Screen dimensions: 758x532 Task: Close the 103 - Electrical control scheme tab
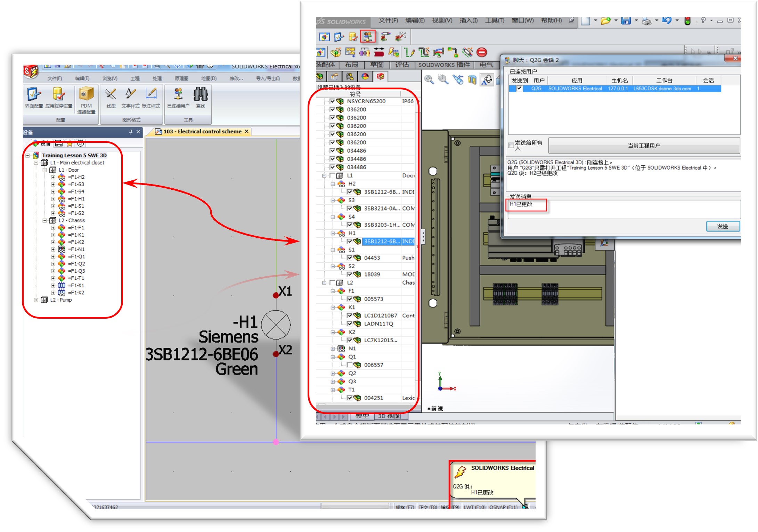click(246, 131)
